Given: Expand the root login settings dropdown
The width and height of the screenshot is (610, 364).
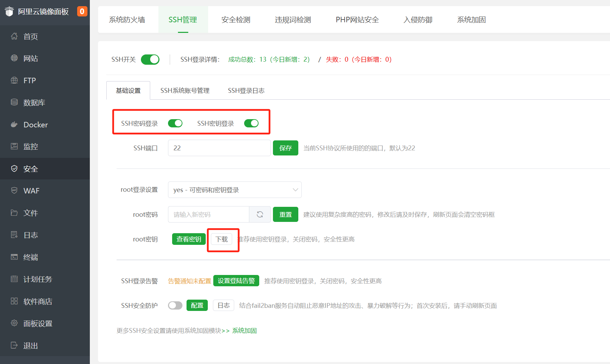Looking at the screenshot, I should [235, 190].
